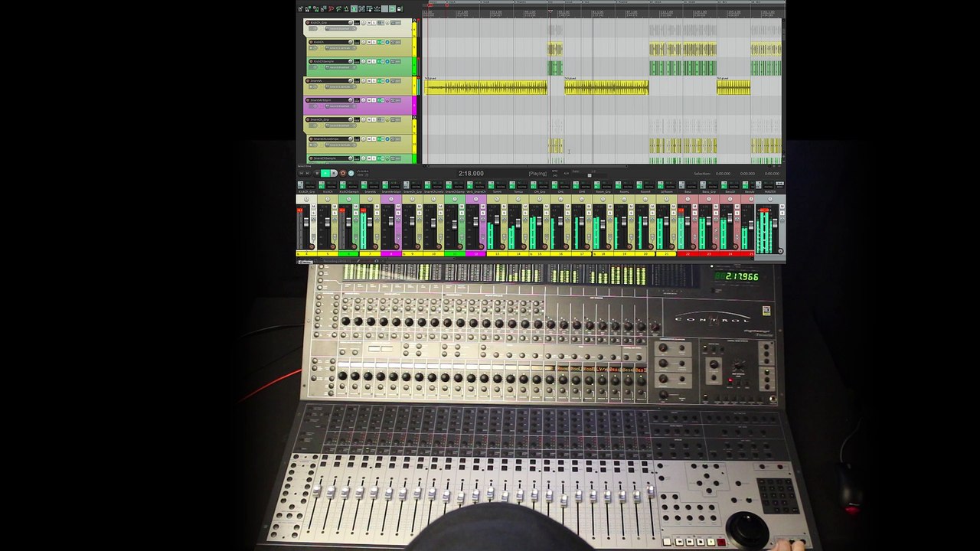This screenshot has height=551, width=980.
Task: Solo the Bass mixer strip
Action: point(694,213)
